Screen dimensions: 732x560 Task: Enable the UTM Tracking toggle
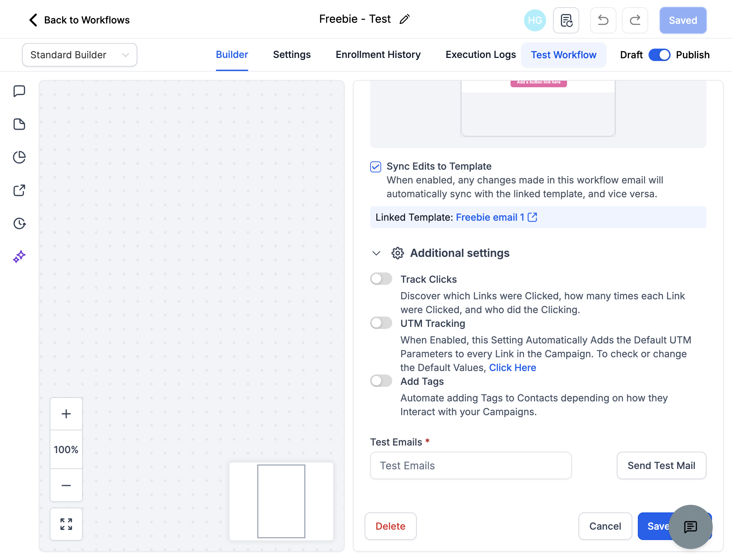381,323
